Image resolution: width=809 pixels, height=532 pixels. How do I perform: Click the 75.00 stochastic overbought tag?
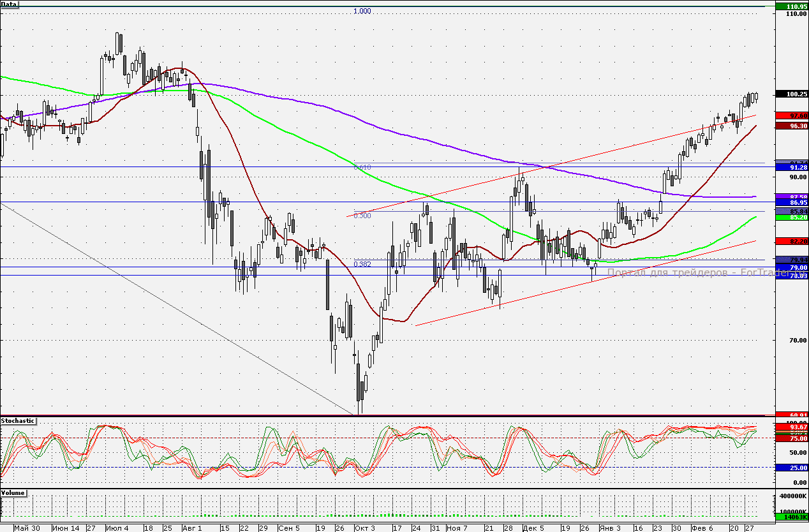click(791, 438)
